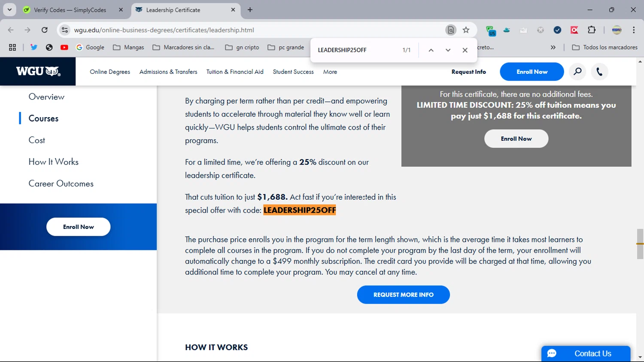Open the Mangas bookmark folder
This screenshot has width=644, height=362.
[x=128, y=47]
